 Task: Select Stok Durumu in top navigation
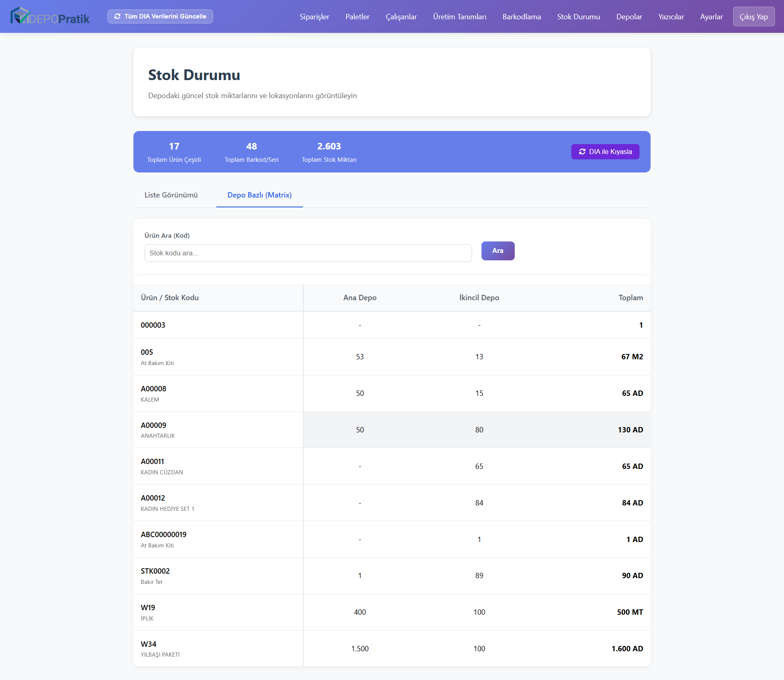click(x=578, y=17)
